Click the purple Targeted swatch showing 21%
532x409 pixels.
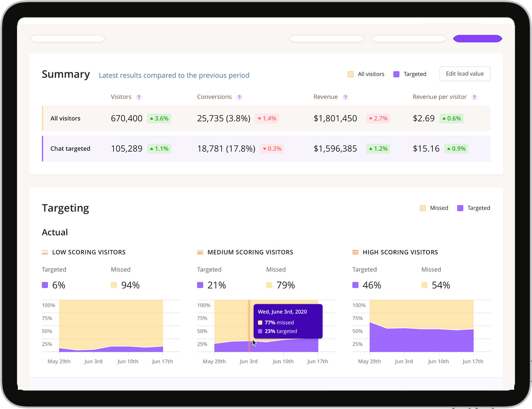click(200, 285)
